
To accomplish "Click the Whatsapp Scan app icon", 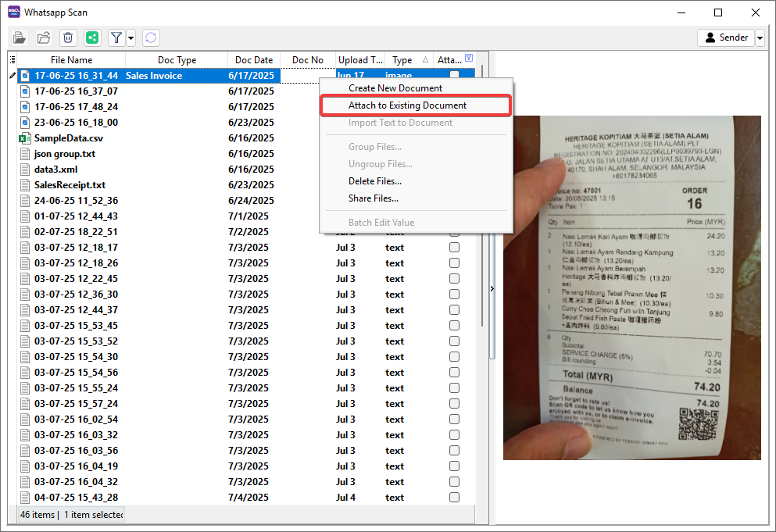I will 14,12.
